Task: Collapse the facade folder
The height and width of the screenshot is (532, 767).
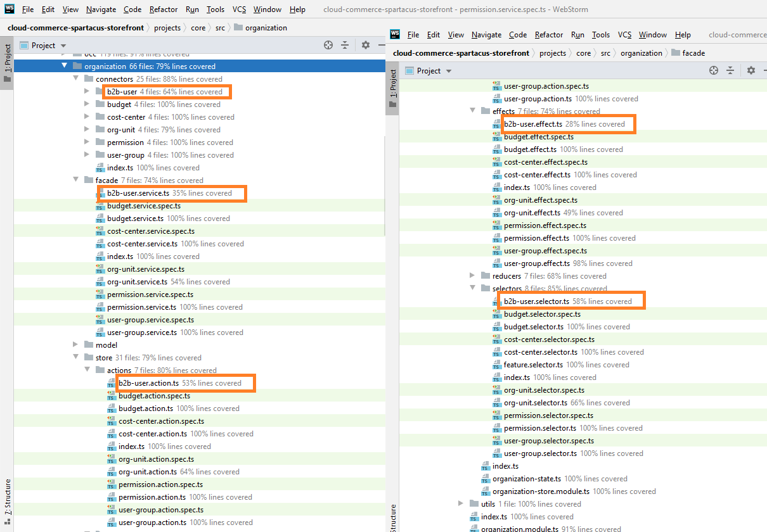Action: [76, 180]
